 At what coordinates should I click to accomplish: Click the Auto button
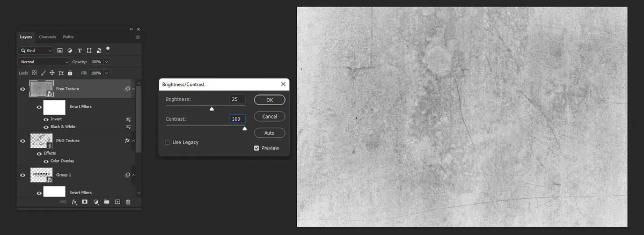269,133
